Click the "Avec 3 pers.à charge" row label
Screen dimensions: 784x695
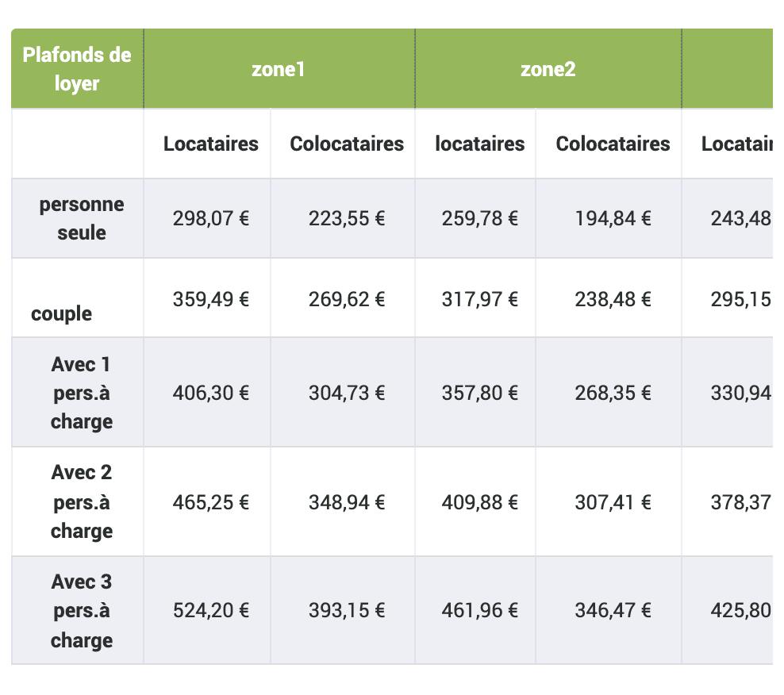pyautogui.click(x=82, y=611)
